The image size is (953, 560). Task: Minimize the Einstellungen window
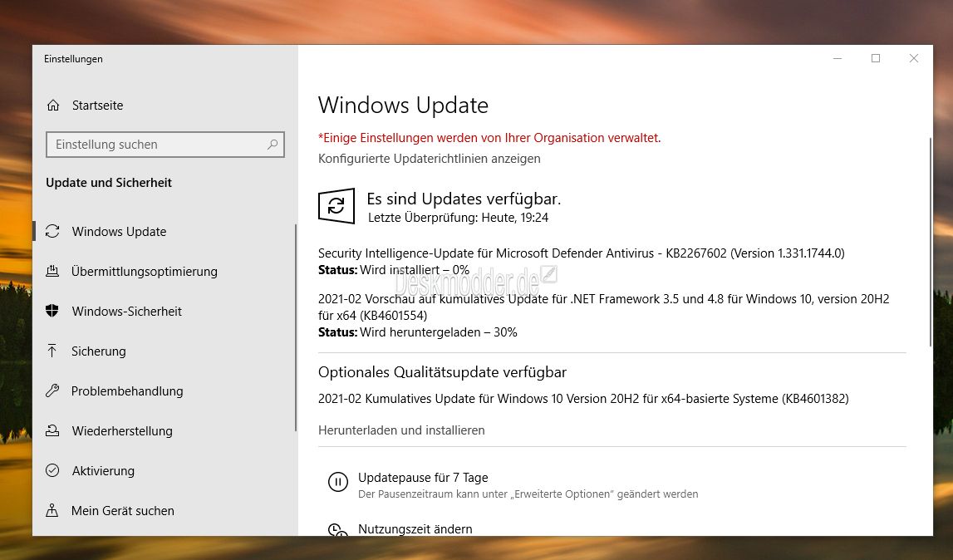tap(838, 58)
